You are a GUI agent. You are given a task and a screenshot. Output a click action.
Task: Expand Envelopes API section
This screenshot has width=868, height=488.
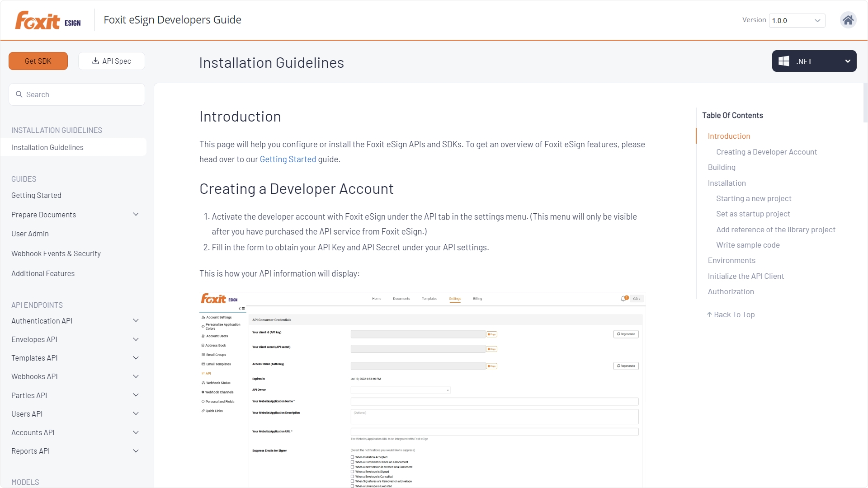pos(136,339)
